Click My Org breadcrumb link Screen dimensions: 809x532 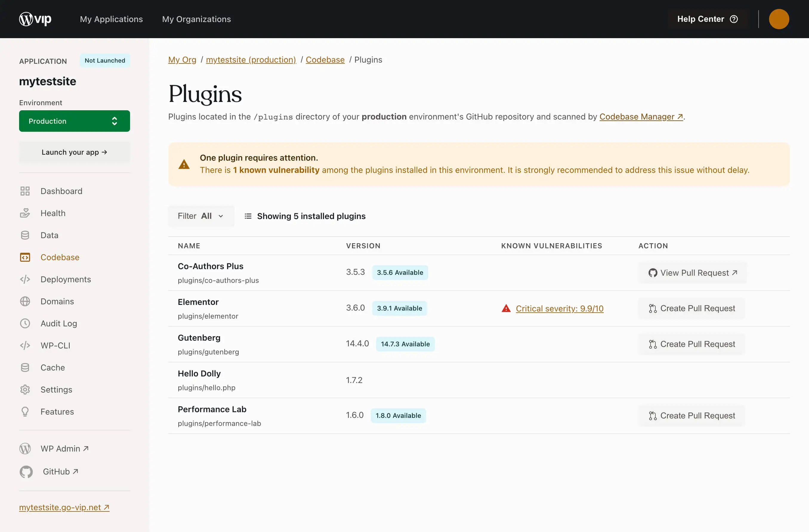pos(182,60)
